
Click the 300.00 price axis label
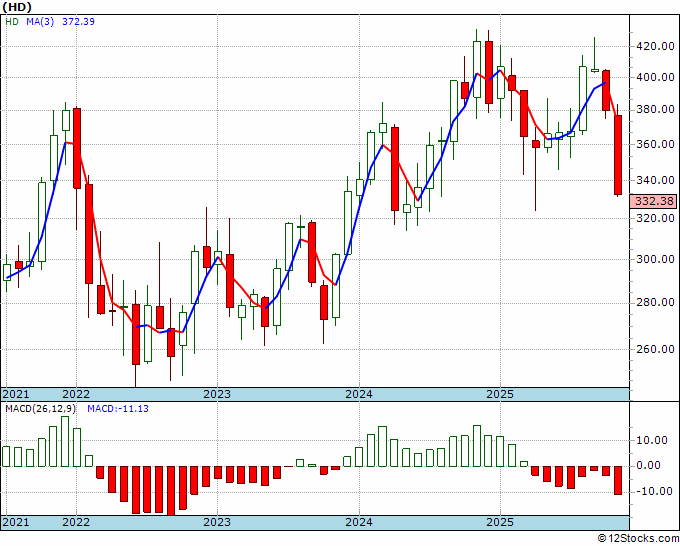(x=657, y=259)
